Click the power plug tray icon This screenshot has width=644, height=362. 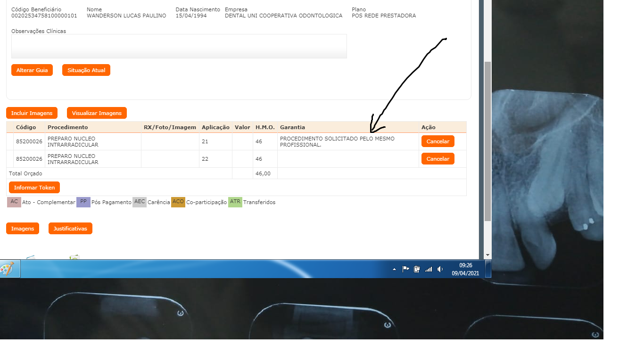coord(417,269)
